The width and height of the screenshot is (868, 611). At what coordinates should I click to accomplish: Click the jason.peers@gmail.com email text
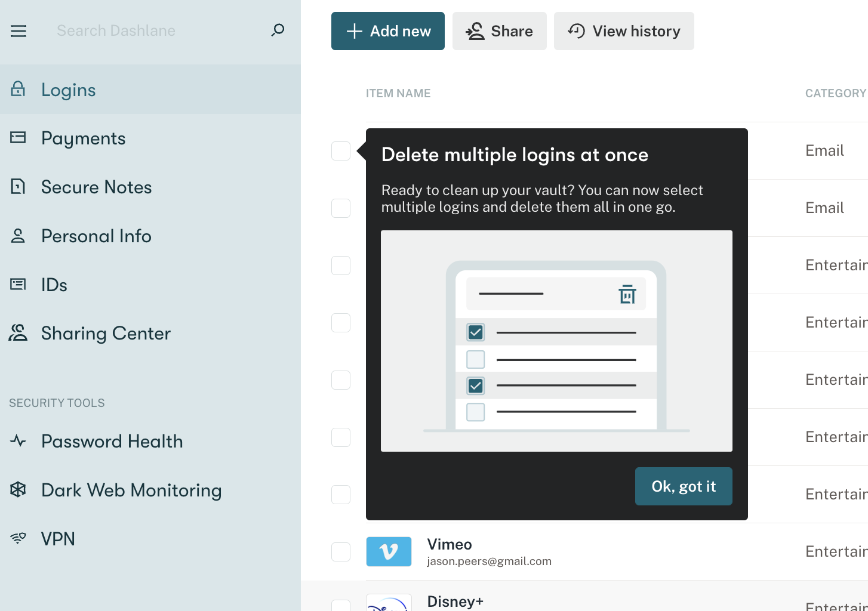click(x=489, y=561)
